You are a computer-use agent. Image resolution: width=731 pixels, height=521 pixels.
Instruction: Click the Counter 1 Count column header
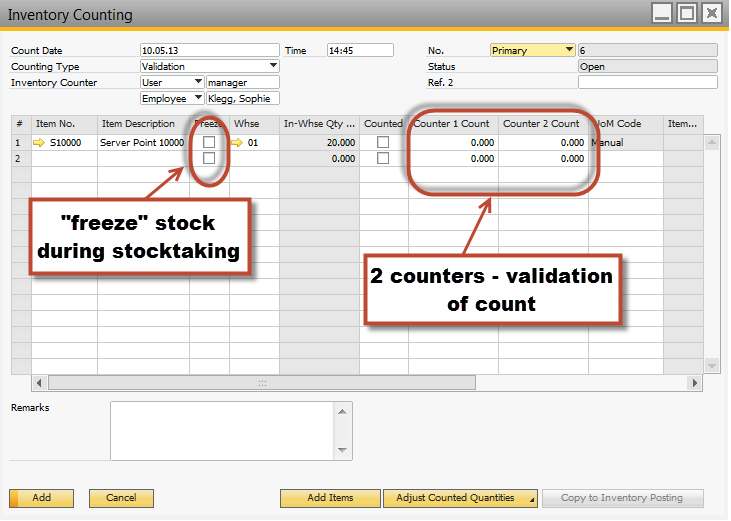(x=452, y=124)
